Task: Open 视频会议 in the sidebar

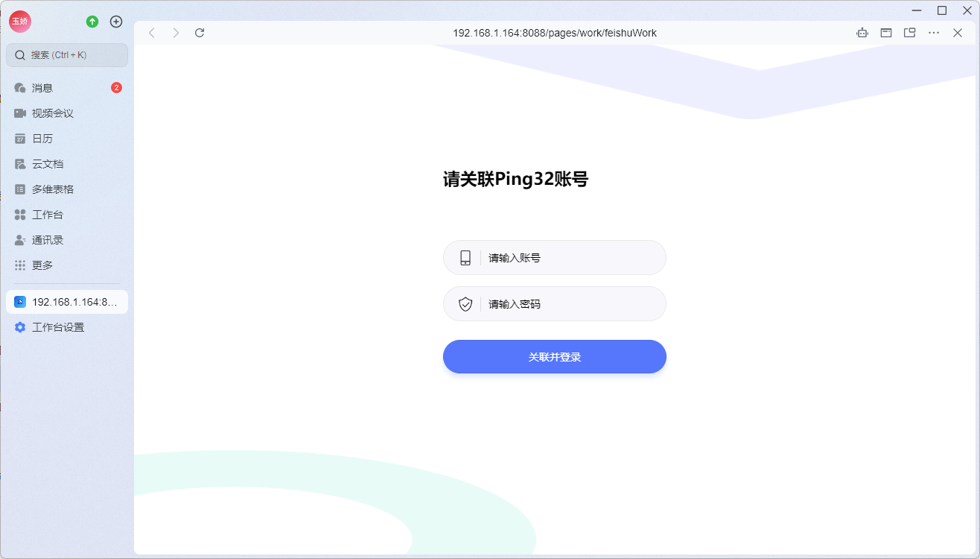Action: [67, 113]
